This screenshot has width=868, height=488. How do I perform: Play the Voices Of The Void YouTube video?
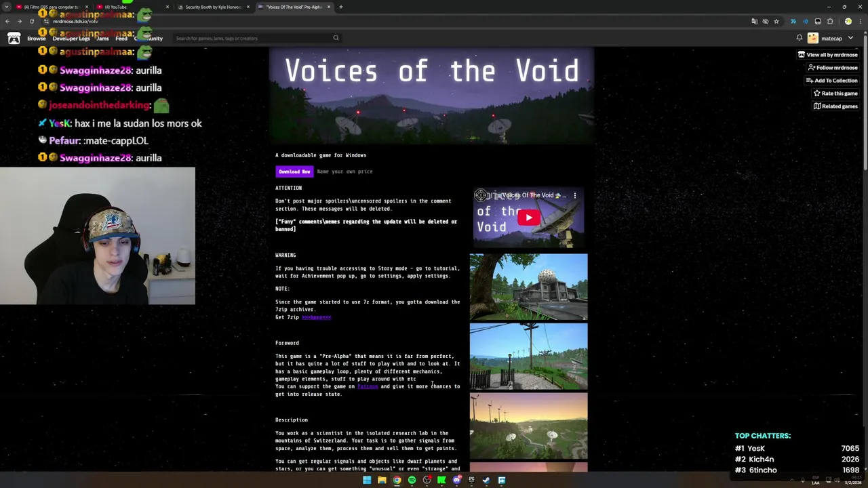[x=529, y=218]
